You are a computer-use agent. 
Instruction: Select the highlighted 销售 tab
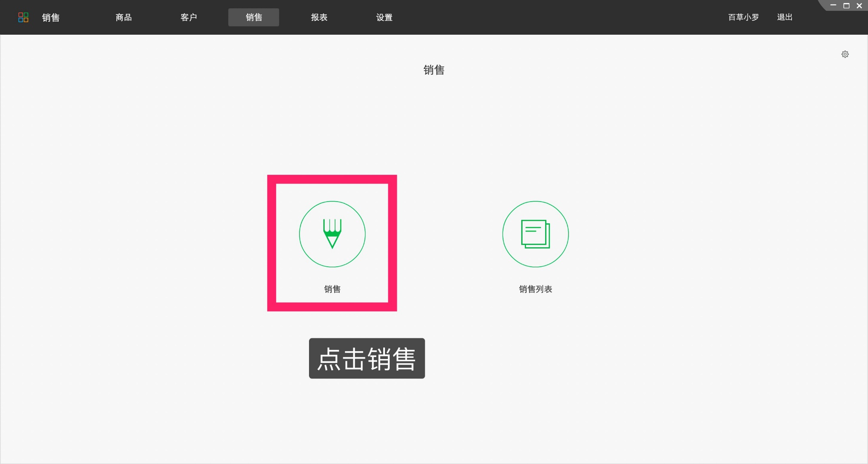(x=253, y=17)
